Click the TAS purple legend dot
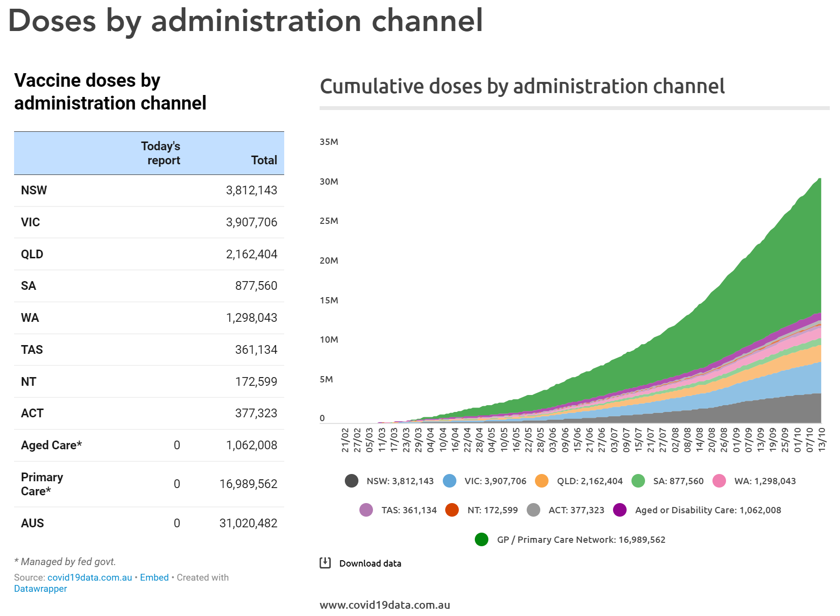This screenshot has width=840, height=616. click(366, 510)
